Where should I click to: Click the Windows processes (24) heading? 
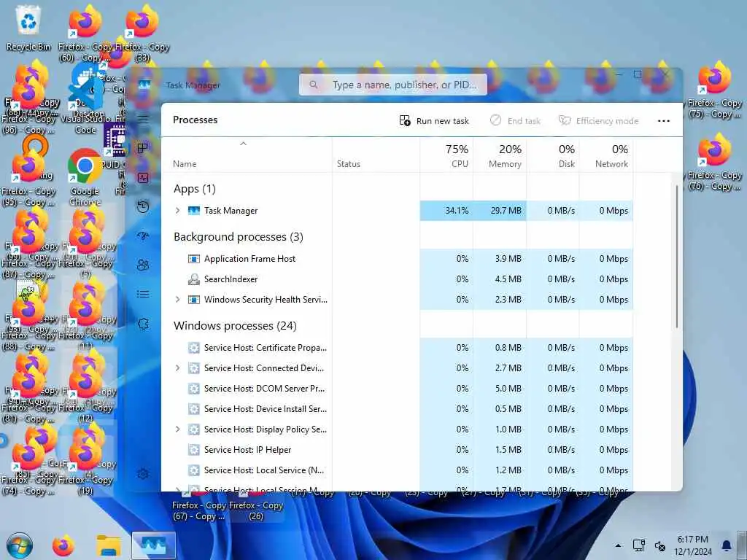235,326
